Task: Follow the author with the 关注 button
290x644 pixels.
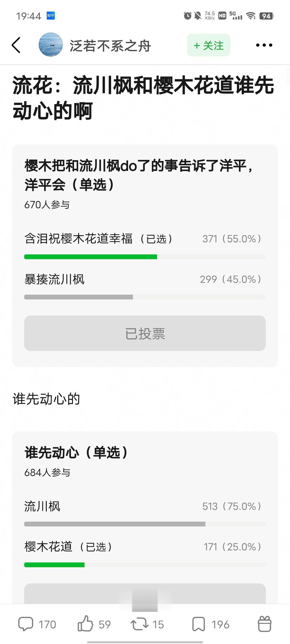Action: point(209,45)
